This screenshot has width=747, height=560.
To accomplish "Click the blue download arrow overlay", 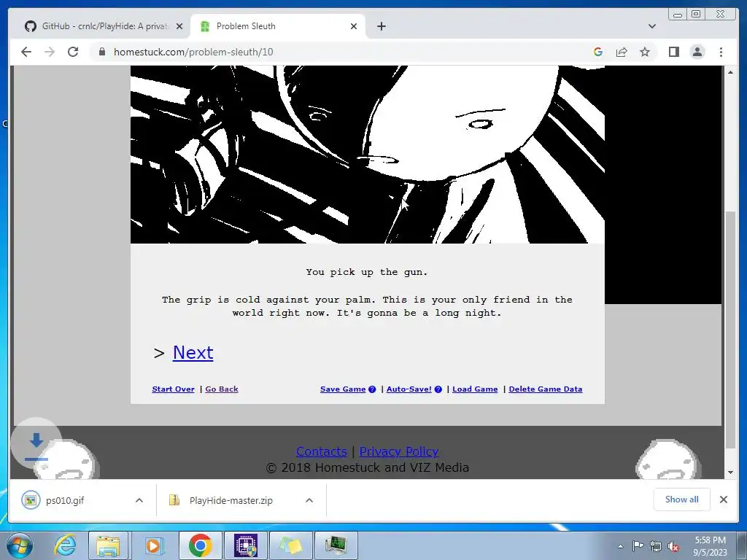I will pyautogui.click(x=36, y=443).
